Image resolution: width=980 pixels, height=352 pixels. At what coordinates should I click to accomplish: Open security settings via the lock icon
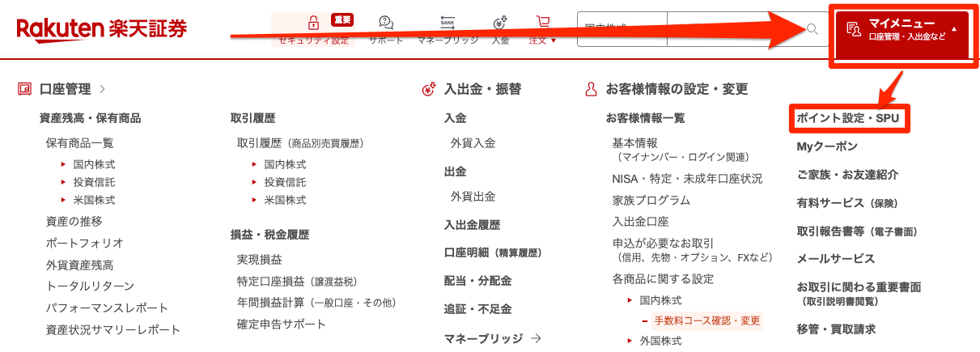tap(313, 23)
